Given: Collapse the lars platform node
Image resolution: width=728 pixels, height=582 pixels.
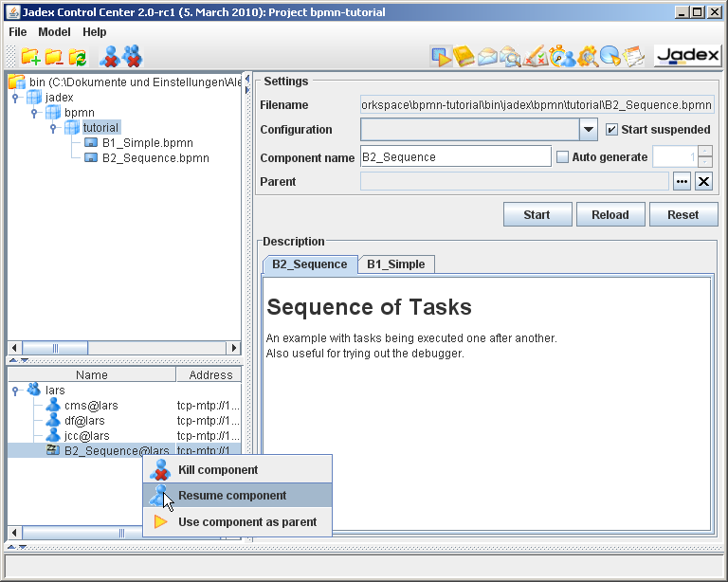Looking at the screenshot, I should coord(15,391).
